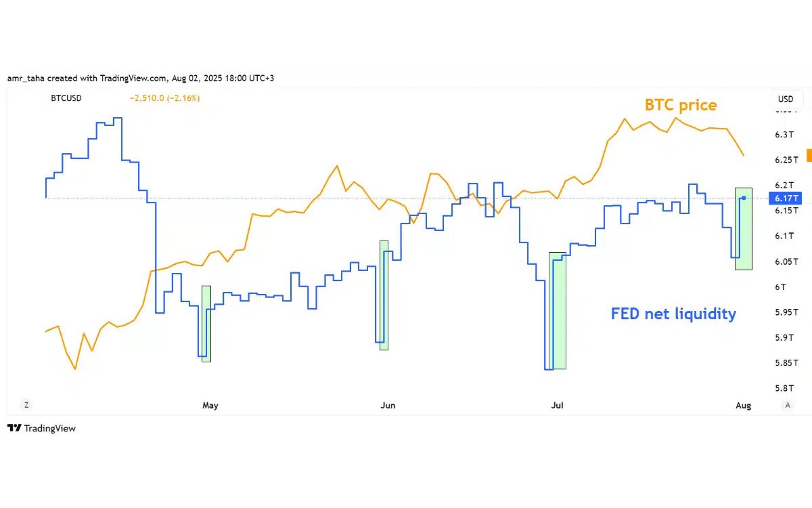This screenshot has height=508, width=812.
Task: Click the Aug label on time axis
Action: click(743, 406)
